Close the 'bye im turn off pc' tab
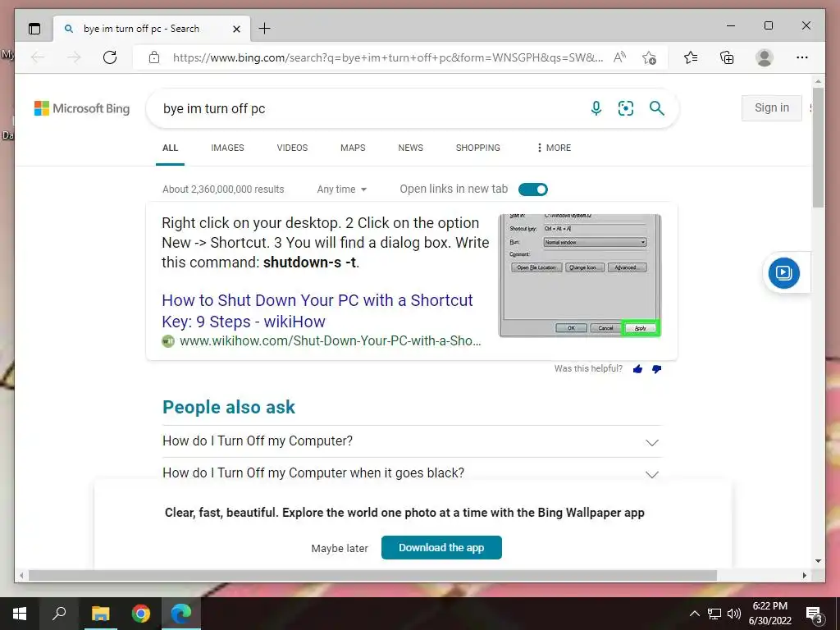Image resolution: width=840 pixels, height=630 pixels. [x=236, y=29]
